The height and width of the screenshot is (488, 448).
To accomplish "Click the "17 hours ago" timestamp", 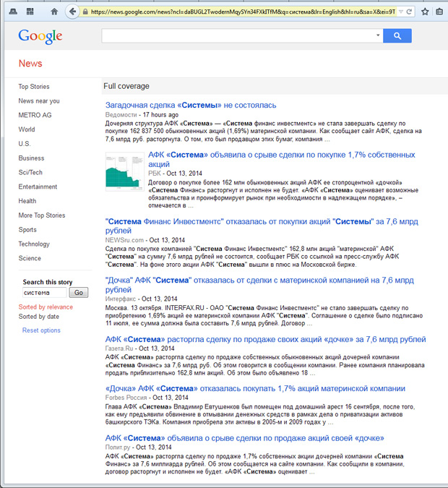I will pos(160,115).
